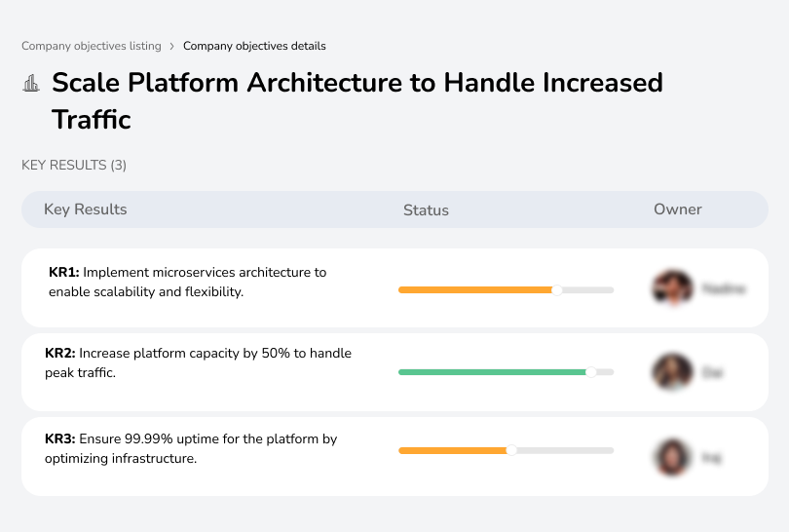Click the KR2 owner avatar
The image size is (789, 532).
coord(673,372)
